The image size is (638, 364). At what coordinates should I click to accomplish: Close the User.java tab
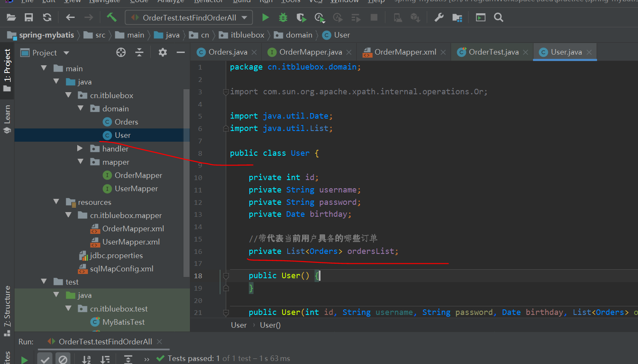[589, 52]
